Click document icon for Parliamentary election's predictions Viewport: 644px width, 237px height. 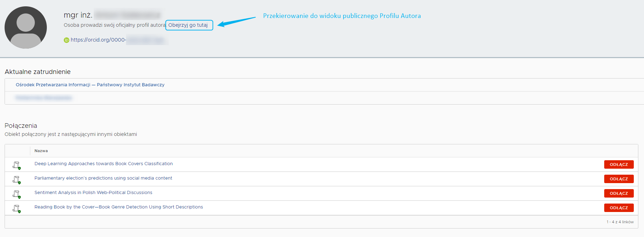[x=17, y=179]
